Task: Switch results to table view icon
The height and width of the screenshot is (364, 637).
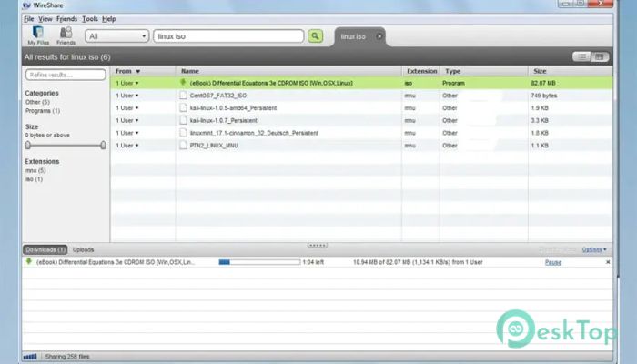Action: (600, 56)
